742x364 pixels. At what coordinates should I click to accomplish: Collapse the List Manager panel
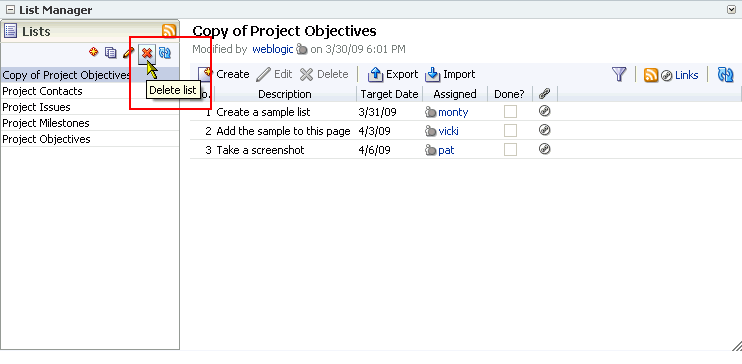[9, 10]
